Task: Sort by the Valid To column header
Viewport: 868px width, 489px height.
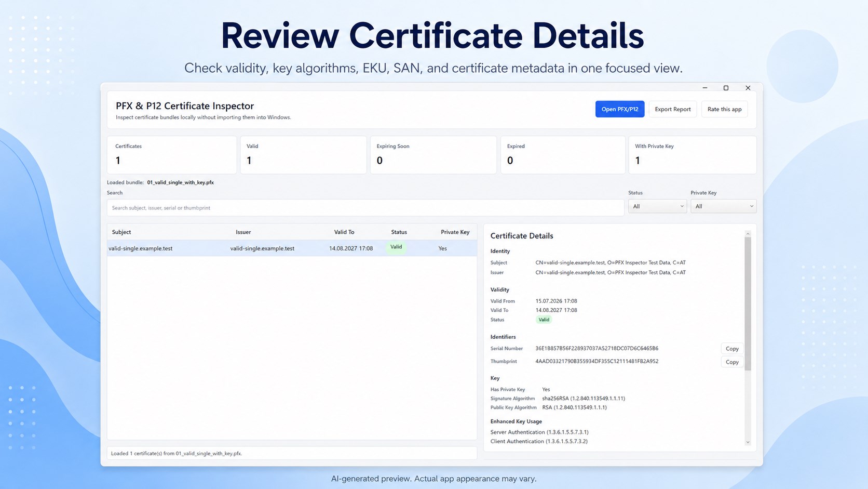Action: tap(344, 232)
